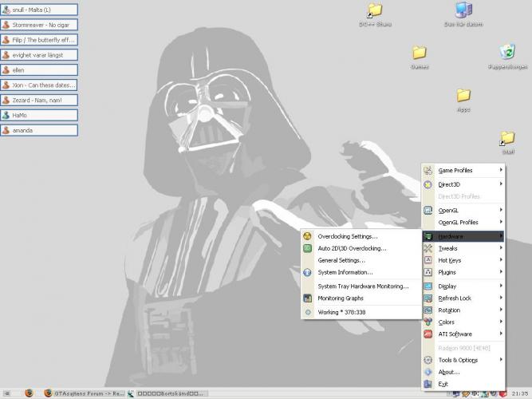Toggle System Tray Hardware Monitoring option
Viewport: 532px width, 399px height.
pos(363,286)
